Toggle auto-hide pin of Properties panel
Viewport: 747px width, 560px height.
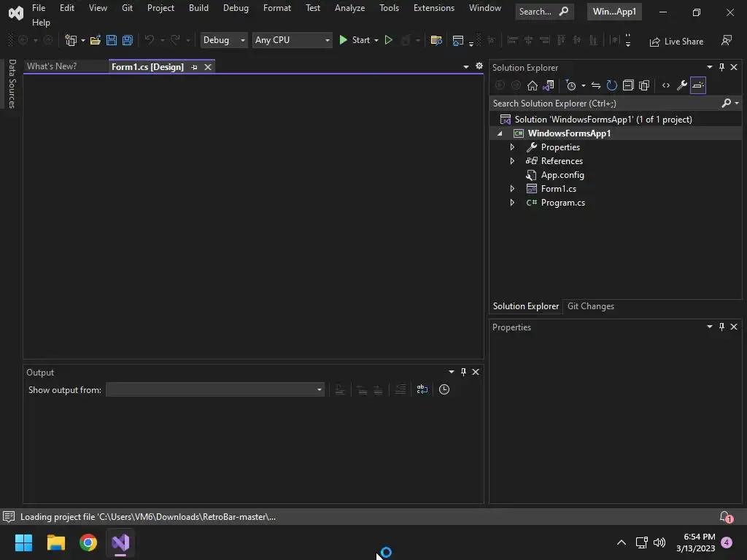[x=721, y=327]
